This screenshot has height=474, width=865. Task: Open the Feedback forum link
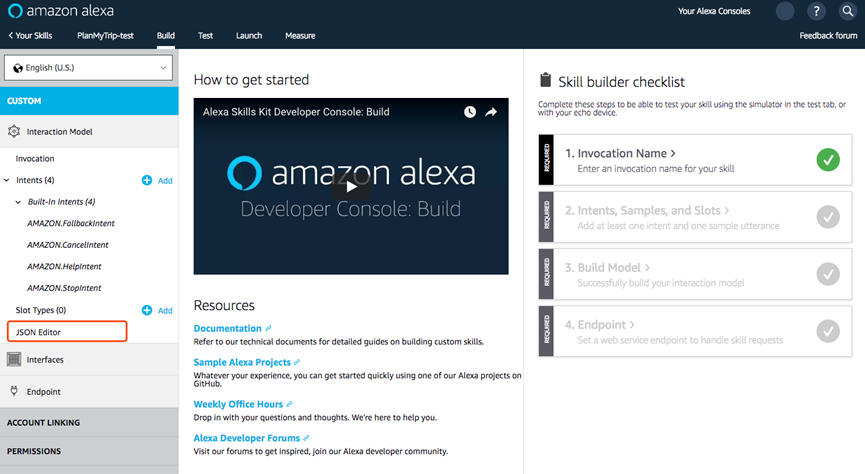tap(828, 35)
